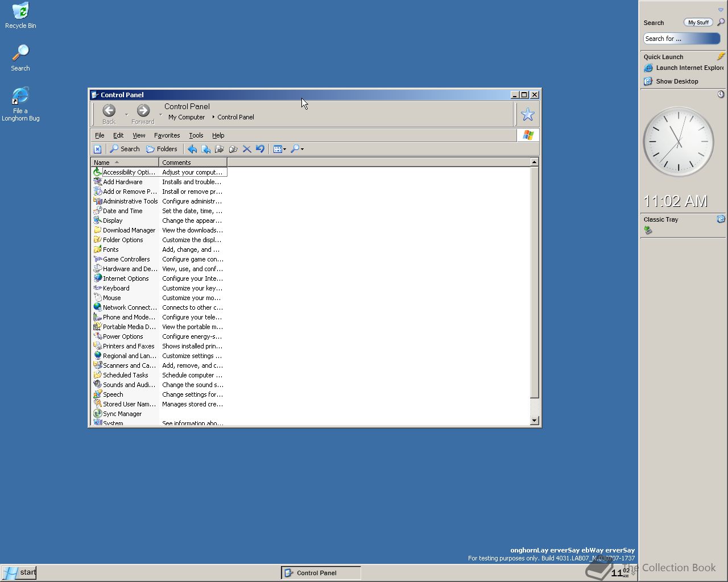Select the Download Manager row
The image size is (728, 582).
159,230
